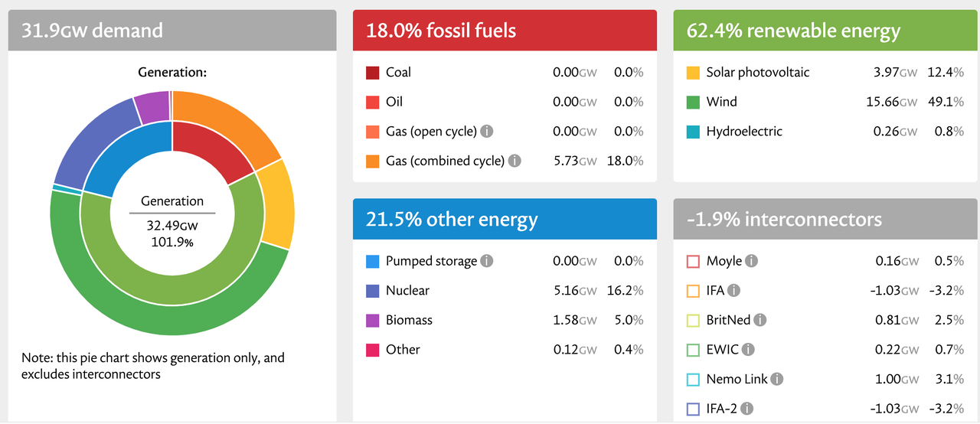Open Pumped storage info icon

[487, 261]
